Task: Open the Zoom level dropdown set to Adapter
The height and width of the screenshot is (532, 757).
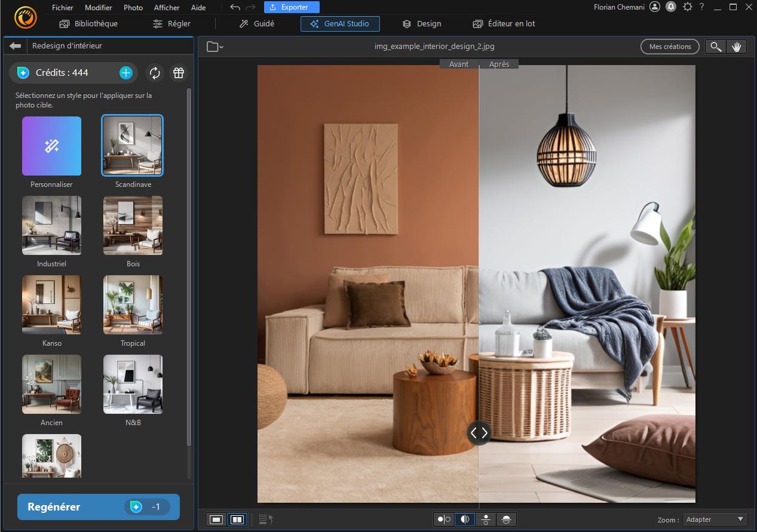Action: pos(715,519)
